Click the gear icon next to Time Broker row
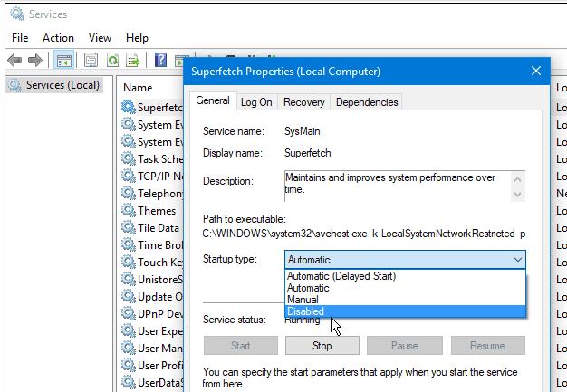This screenshot has width=567, height=392. tap(129, 245)
